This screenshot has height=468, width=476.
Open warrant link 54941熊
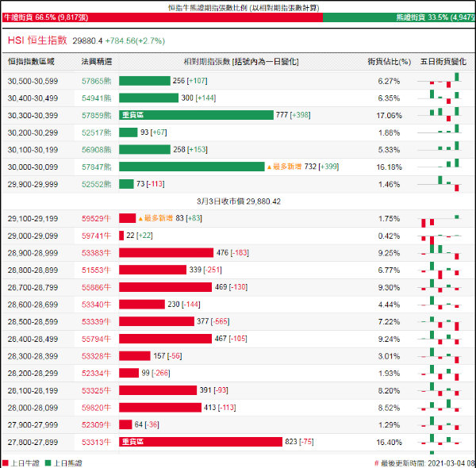point(97,98)
